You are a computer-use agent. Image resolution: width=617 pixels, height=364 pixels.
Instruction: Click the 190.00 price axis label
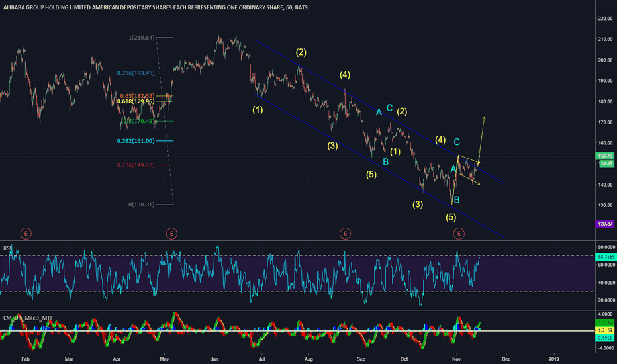pyautogui.click(x=605, y=81)
